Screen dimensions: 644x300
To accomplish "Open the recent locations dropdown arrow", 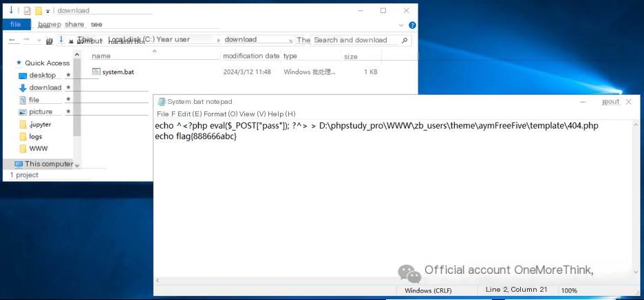I will coord(39,41).
